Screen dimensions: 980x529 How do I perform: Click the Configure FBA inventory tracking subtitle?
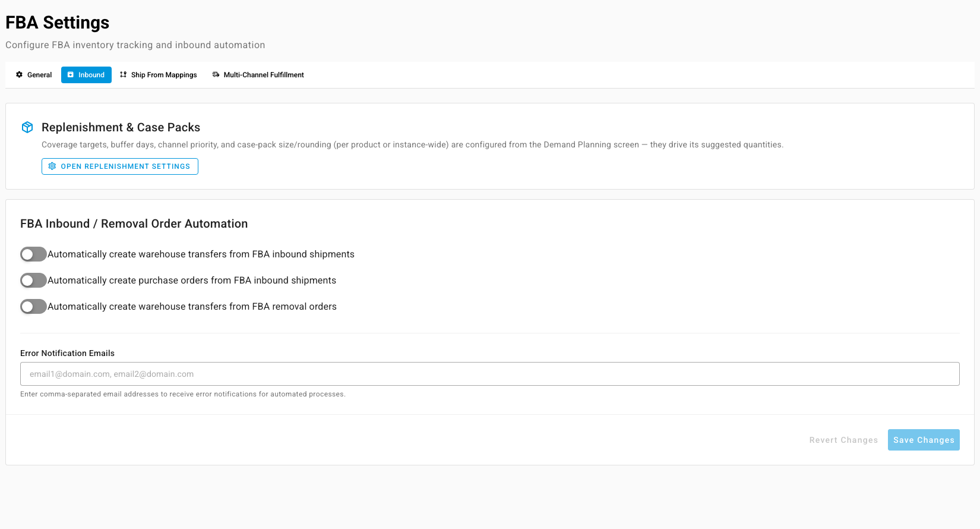point(135,45)
